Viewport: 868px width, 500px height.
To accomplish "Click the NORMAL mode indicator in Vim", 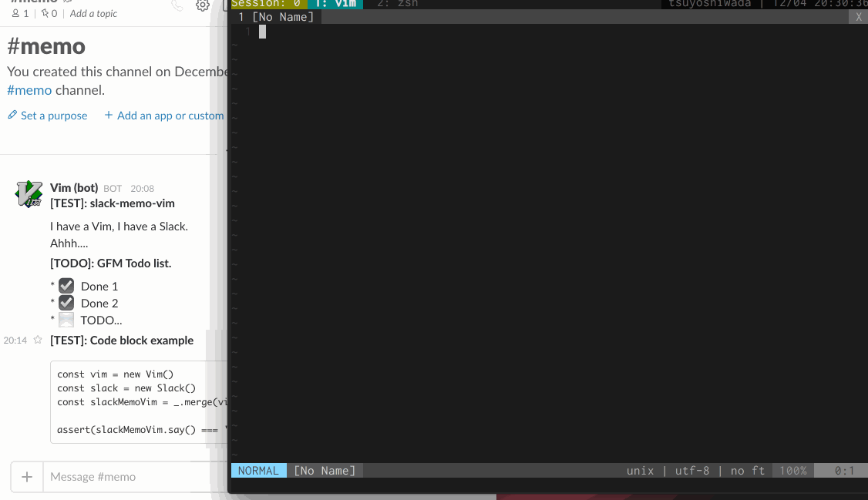I will pos(258,471).
